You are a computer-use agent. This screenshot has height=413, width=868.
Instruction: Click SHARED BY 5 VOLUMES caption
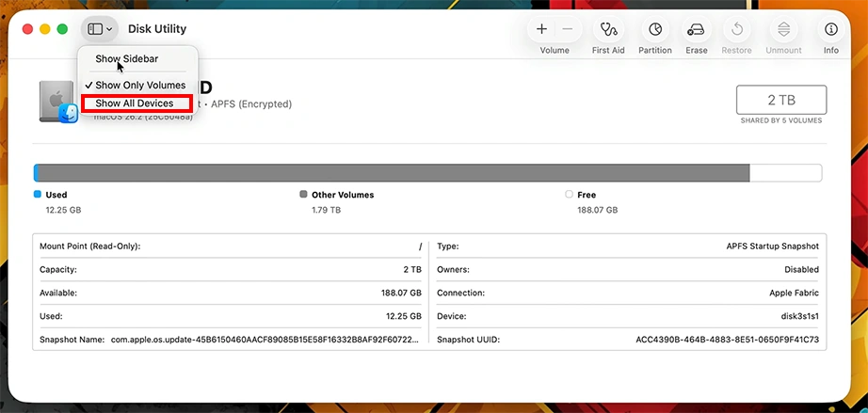tap(781, 120)
